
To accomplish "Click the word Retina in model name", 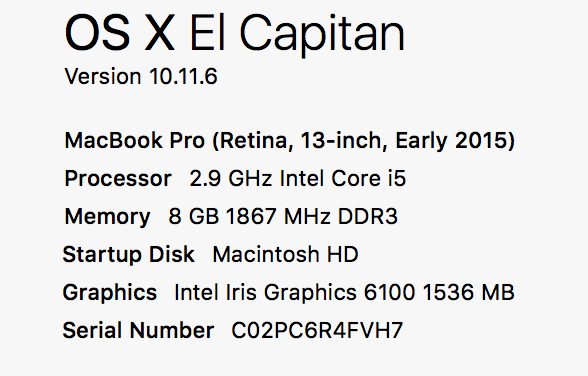I will tap(253, 141).
